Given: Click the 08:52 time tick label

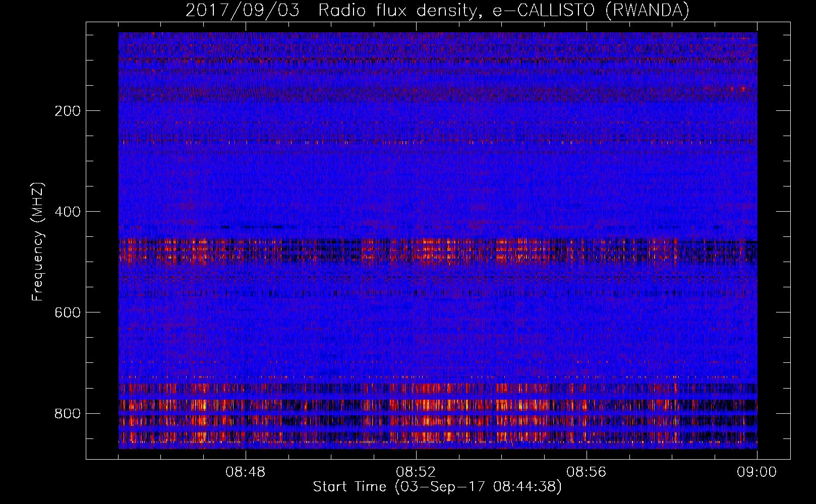Looking at the screenshot, I should (416, 472).
